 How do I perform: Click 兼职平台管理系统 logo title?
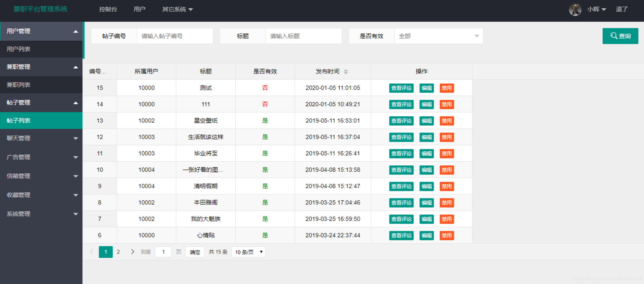(40, 9)
